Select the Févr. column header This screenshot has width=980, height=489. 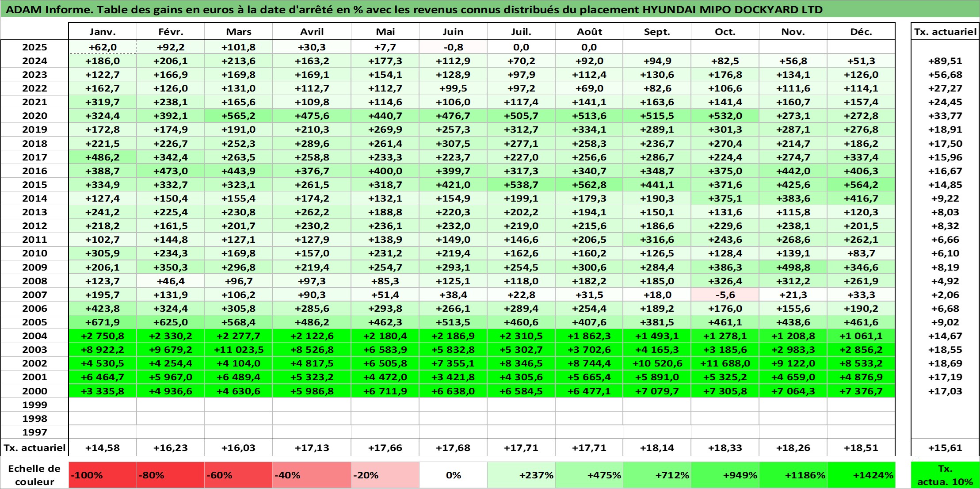click(171, 31)
